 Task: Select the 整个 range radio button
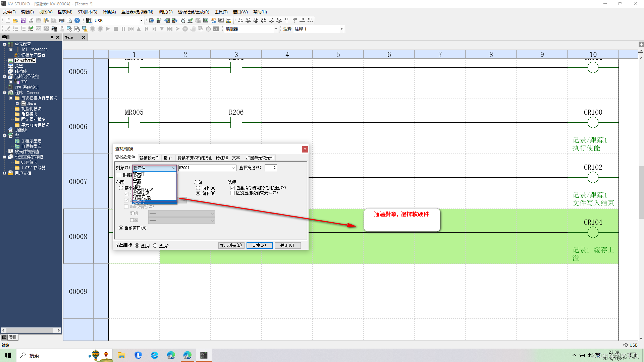click(121, 188)
